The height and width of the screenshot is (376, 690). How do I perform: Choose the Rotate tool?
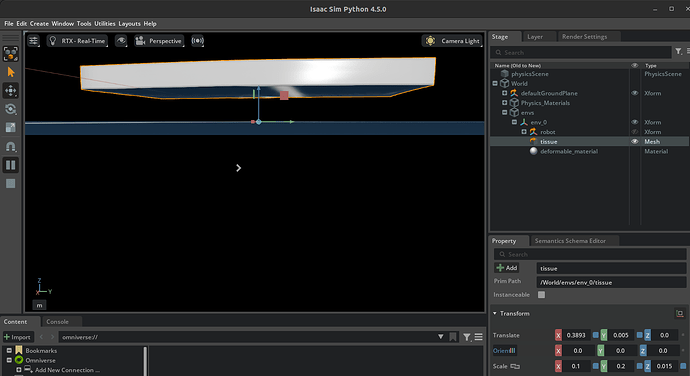coord(11,109)
